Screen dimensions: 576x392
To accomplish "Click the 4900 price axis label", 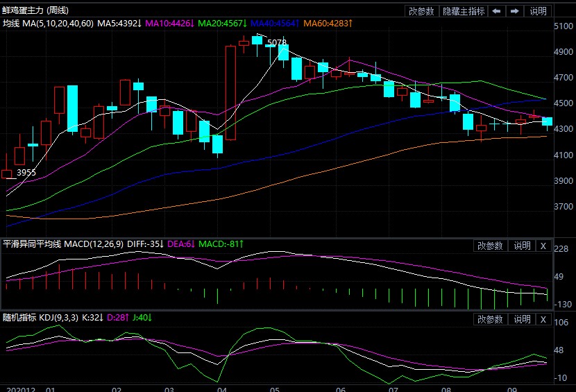I will click(x=564, y=52).
